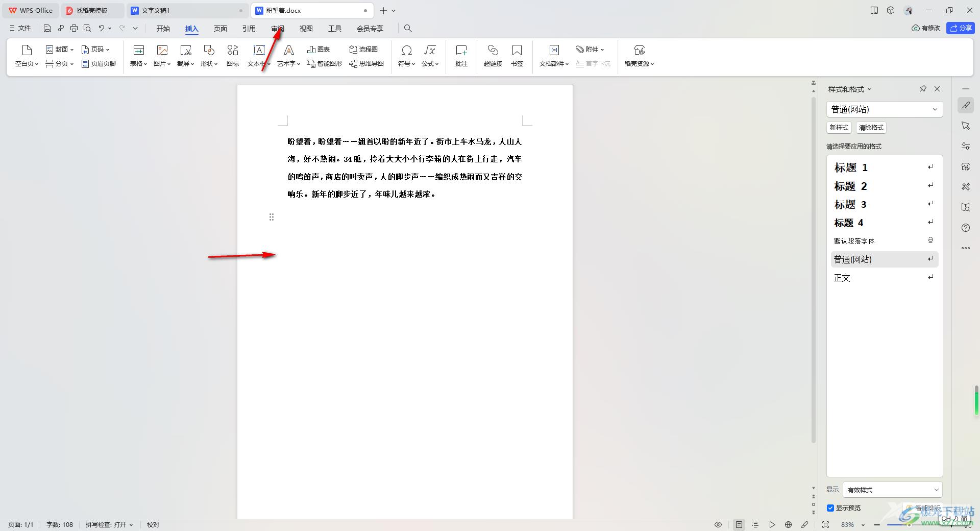
Task: Open the 有效样式 display dropdown
Action: click(x=893, y=490)
